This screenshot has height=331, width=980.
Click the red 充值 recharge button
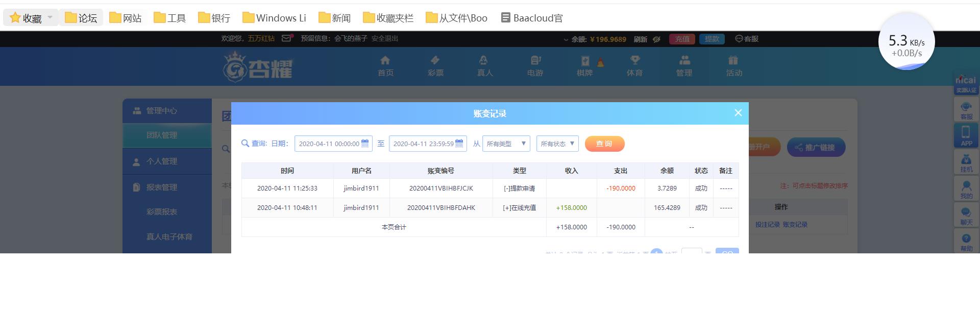click(x=682, y=39)
